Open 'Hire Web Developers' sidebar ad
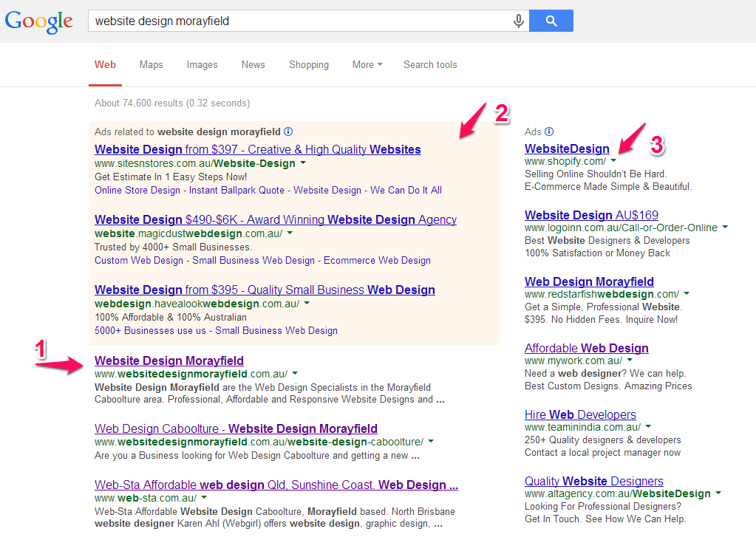Viewport: 756px width, 540px height. click(x=581, y=414)
